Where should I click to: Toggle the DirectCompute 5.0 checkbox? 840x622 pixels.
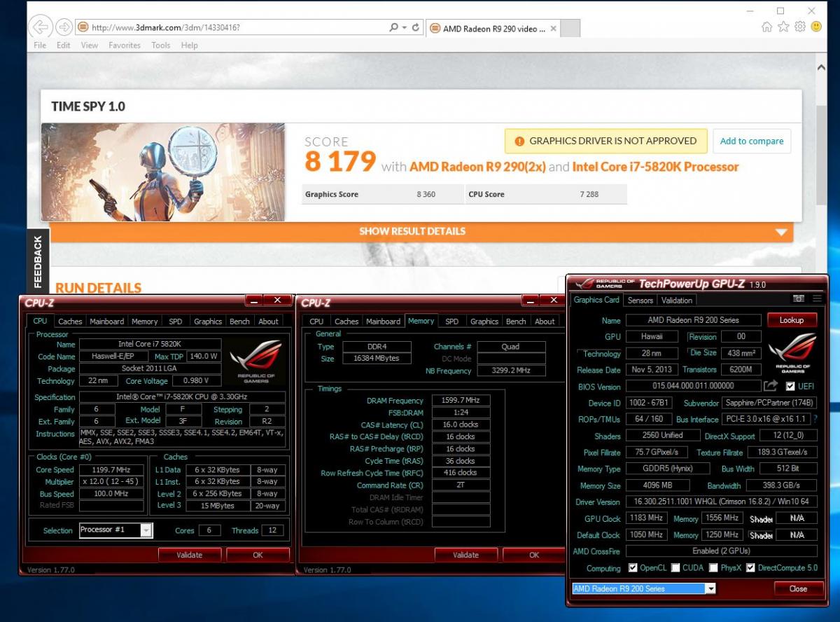pos(750,567)
